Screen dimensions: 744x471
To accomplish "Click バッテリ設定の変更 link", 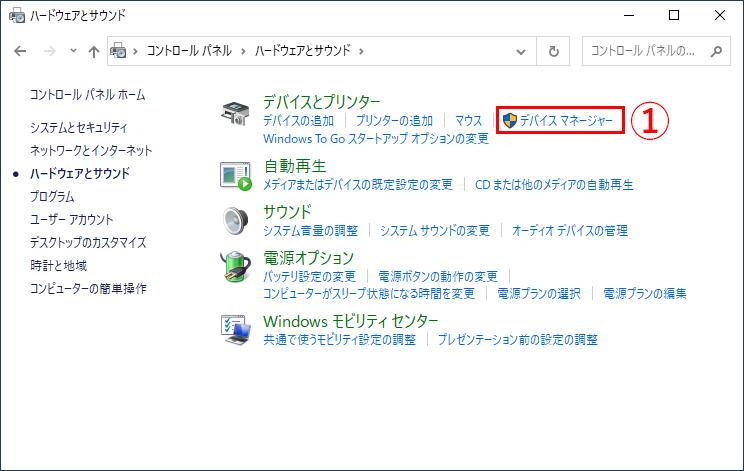I will pos(309,276).
